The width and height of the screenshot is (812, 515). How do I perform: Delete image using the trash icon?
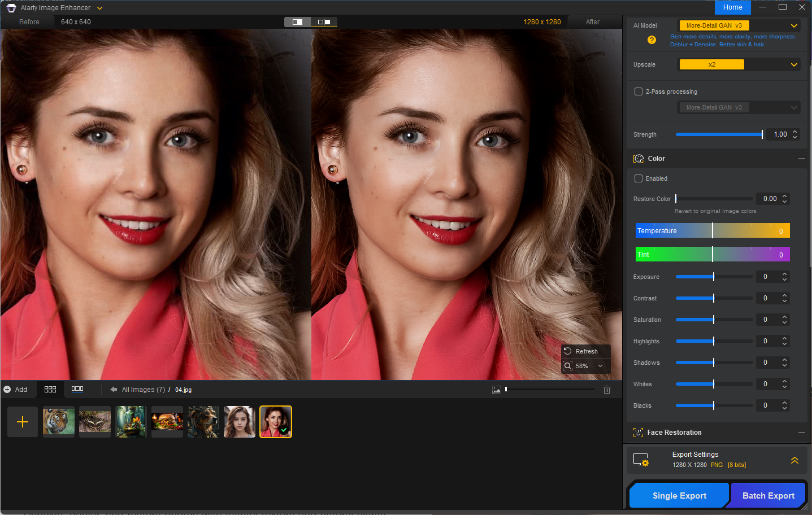pos(607,390)
